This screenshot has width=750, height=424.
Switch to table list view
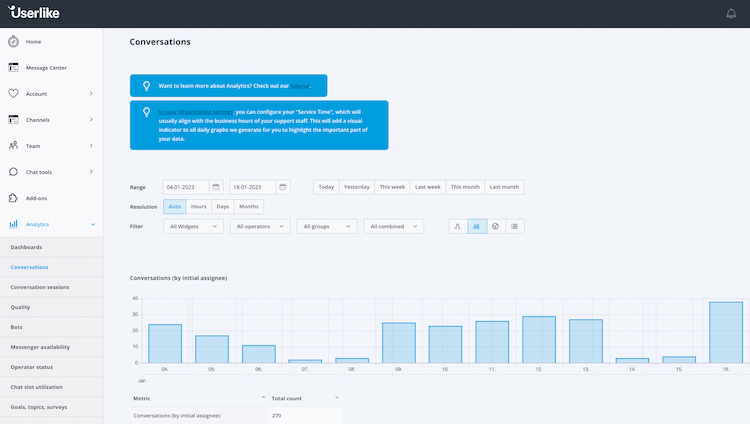(514, 227)
